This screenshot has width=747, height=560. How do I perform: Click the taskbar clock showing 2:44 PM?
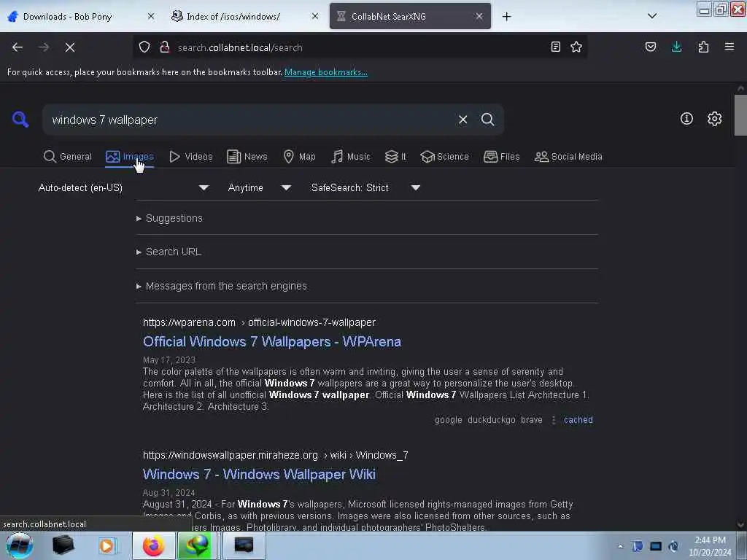709,546
